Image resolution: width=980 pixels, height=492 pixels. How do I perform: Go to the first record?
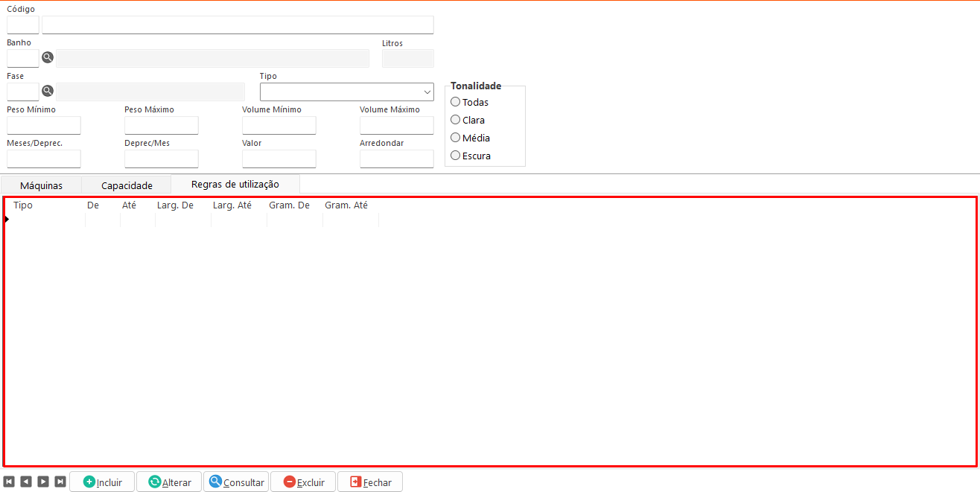pyautogui.click(x=9, y=482)
